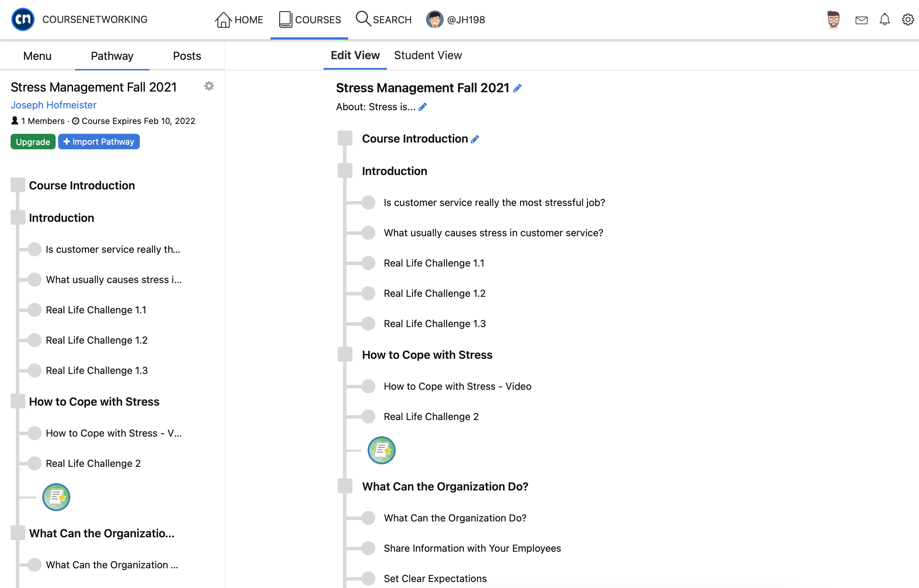Click the 1 Members text
919x588 pixels.
pos(43,121)
